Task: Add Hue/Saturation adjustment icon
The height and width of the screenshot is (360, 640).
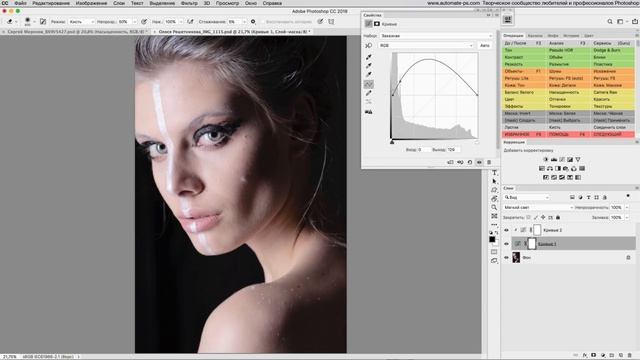Action: [x=542, y=169]
